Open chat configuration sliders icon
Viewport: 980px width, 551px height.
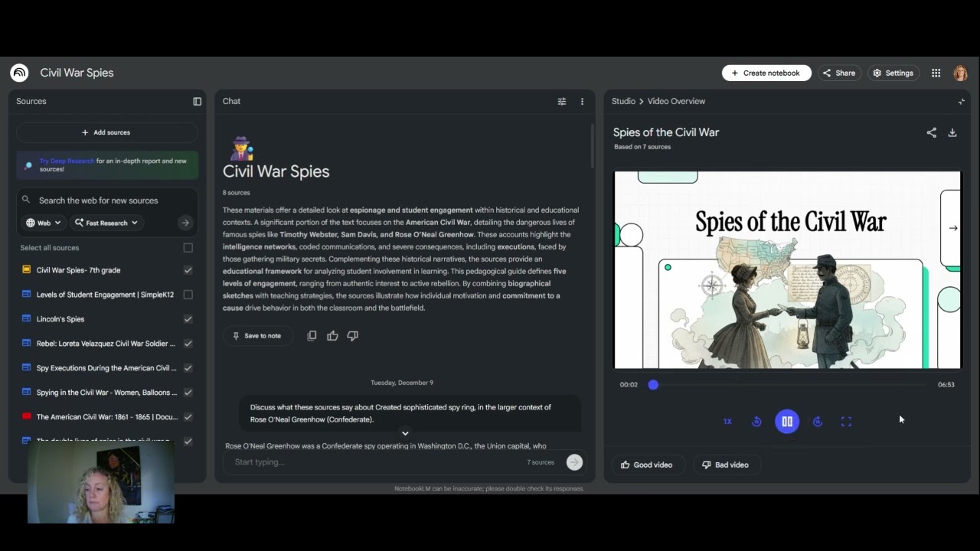562,101
